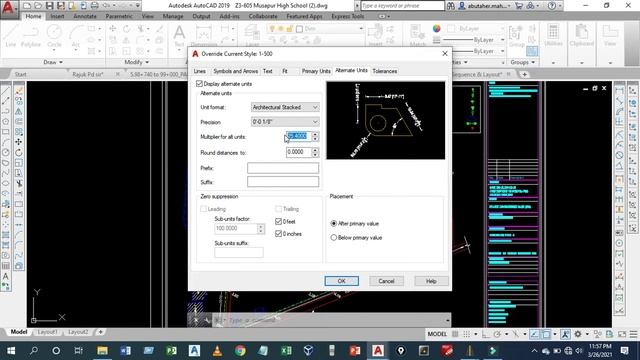
Task: Click the Text tool in Annotation panel
Action: (179, 36)
